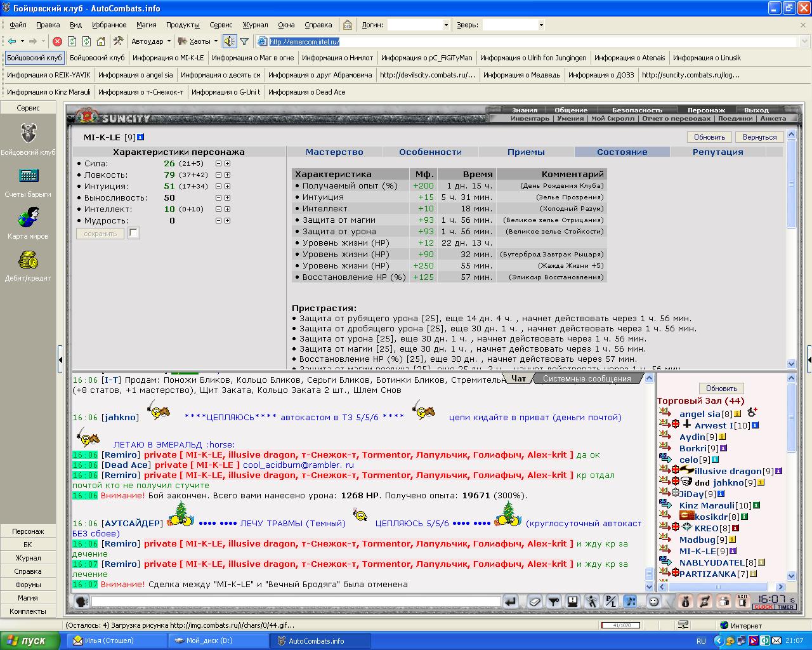Click the eraser clear chat icon
812x650 pixels.
point(535,601)
